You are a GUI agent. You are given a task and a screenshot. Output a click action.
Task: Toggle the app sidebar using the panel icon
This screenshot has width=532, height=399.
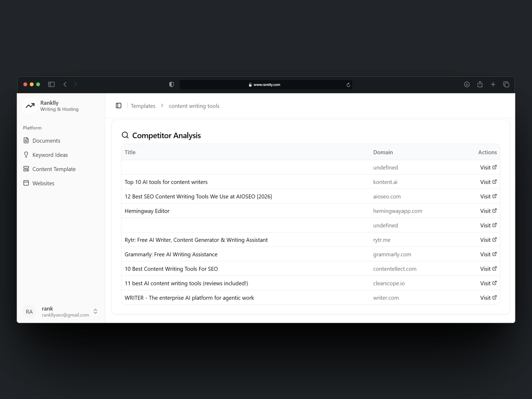(119, 106)
